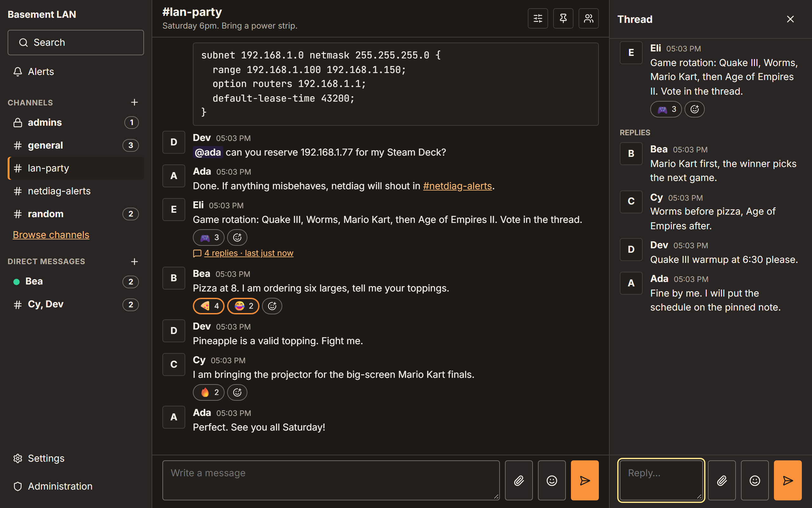Viewport: 812px width, 508px height.
Task: Toggle the controller reaction in the Thread panel
Action: (666, 109)
